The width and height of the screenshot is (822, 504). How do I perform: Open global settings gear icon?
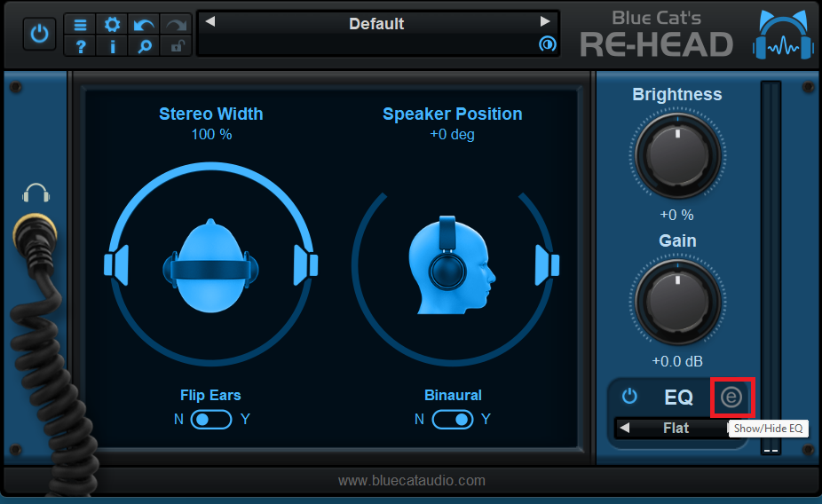(112, 24)
